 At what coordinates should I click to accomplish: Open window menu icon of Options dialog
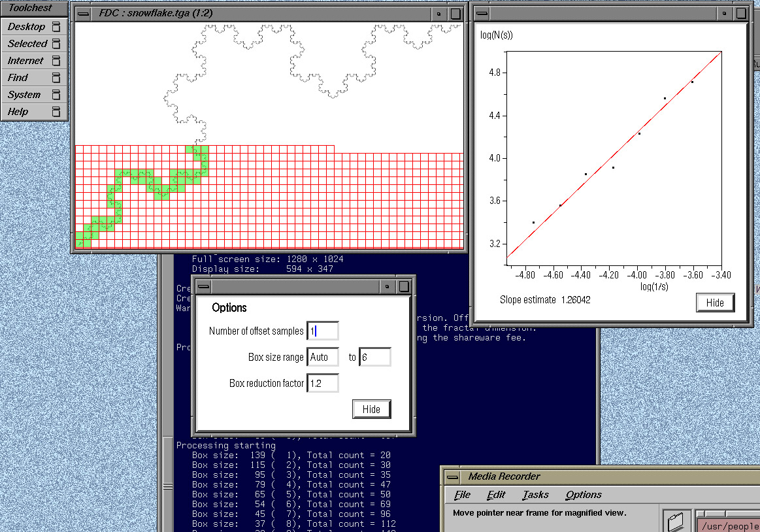coord(204,286)
